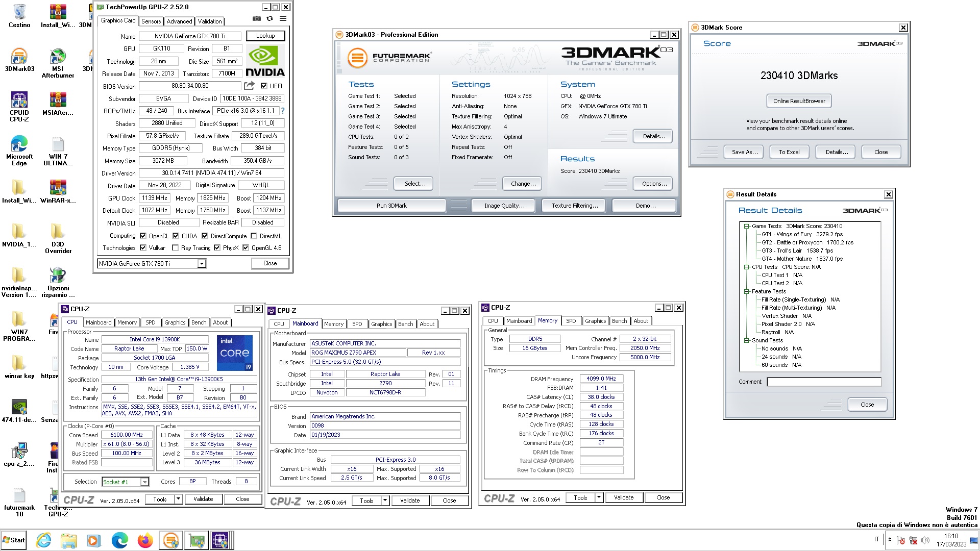Open Tools dropdown arrow in CPU-Z CPU window
This screenshot has width=980, height=551.
(178, 499)
